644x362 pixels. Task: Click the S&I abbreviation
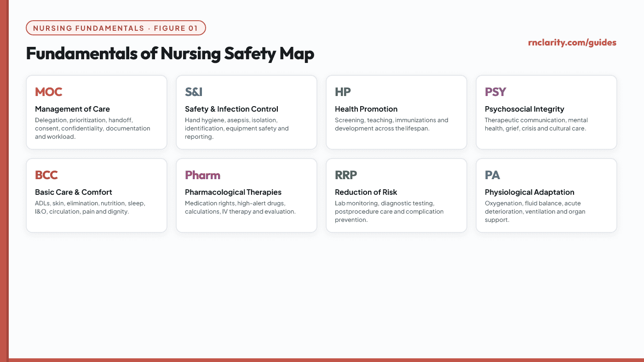194,92
